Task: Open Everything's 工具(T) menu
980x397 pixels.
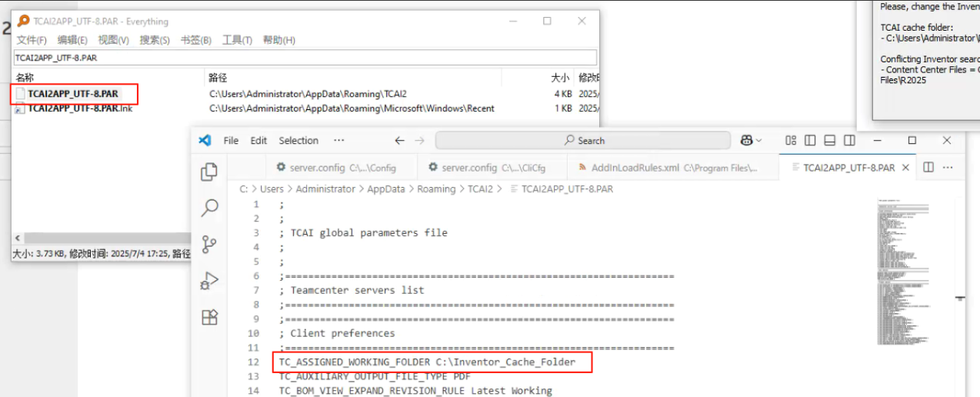Action: pyautogui.click(x=237, y=40)
